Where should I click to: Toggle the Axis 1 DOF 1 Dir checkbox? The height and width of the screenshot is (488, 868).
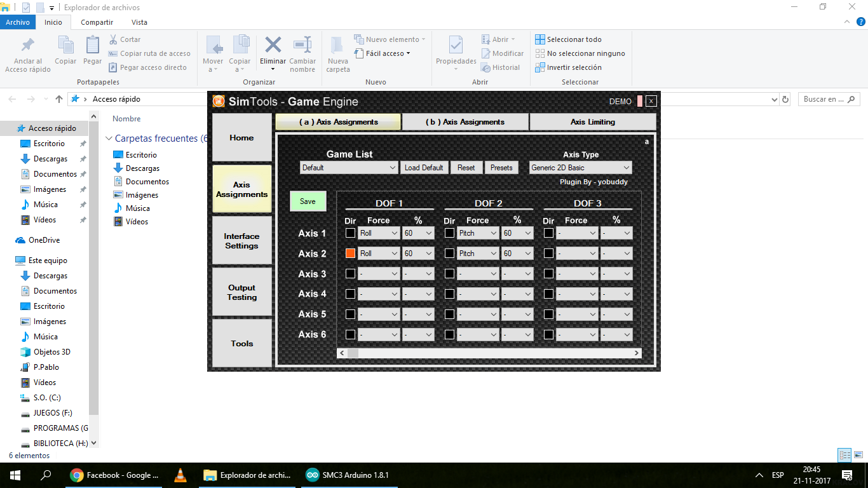click(350, 233)
